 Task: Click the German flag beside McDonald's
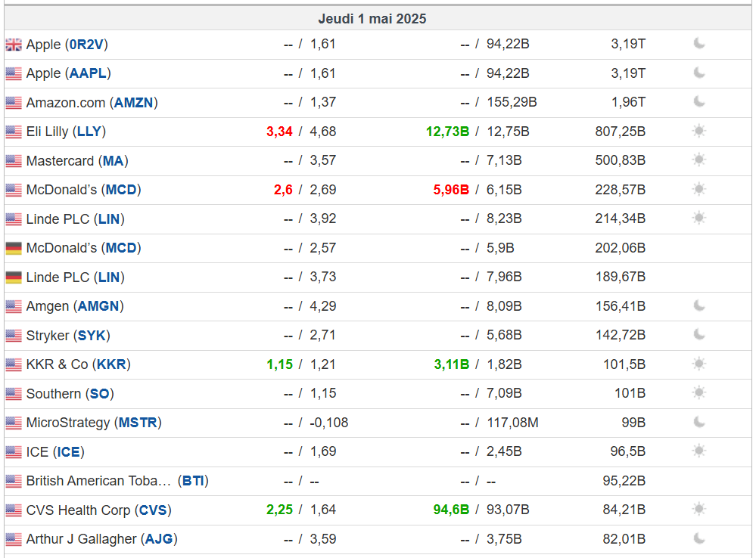[14, 248]
